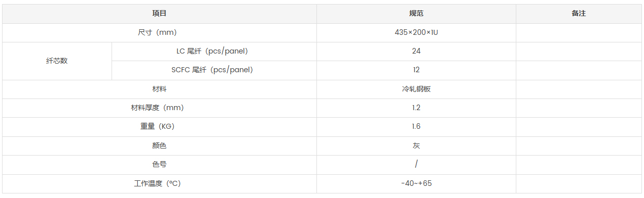Select the 工作温度 (℃) row label
This screenshot has height=198, width=644.
tap(159, 183)
